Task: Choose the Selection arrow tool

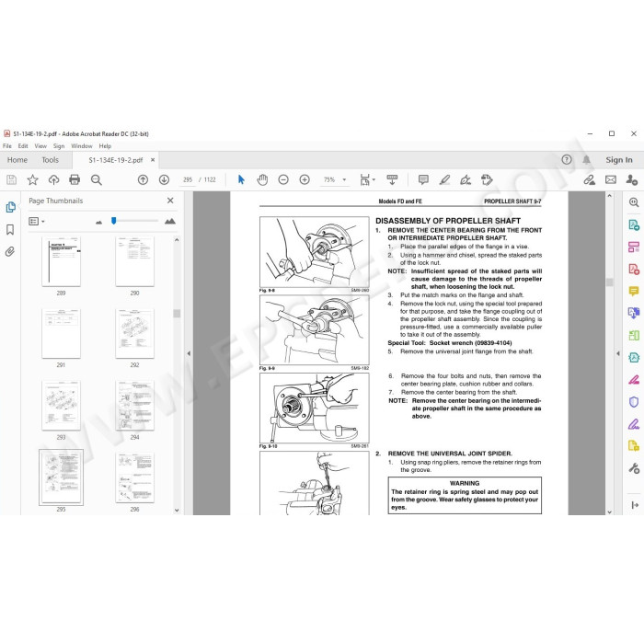Action: click(x=241, y=180)
